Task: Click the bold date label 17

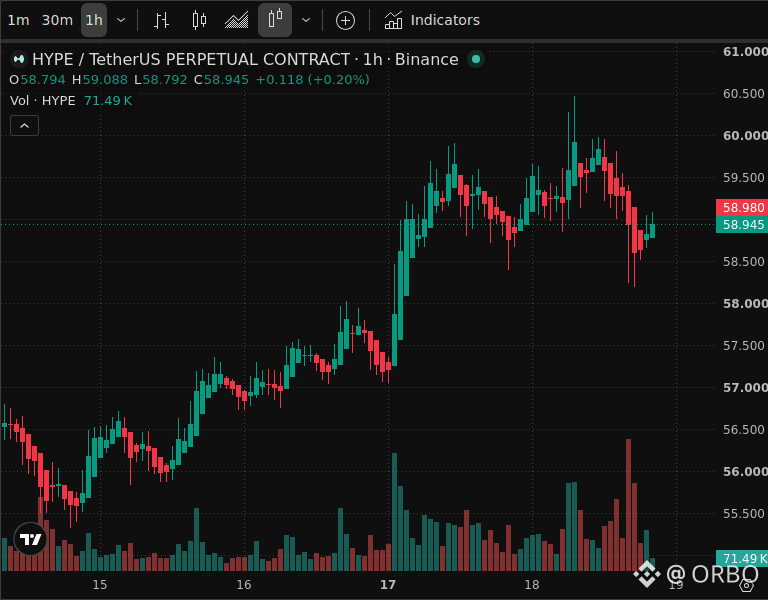Action: coord(388,585)
